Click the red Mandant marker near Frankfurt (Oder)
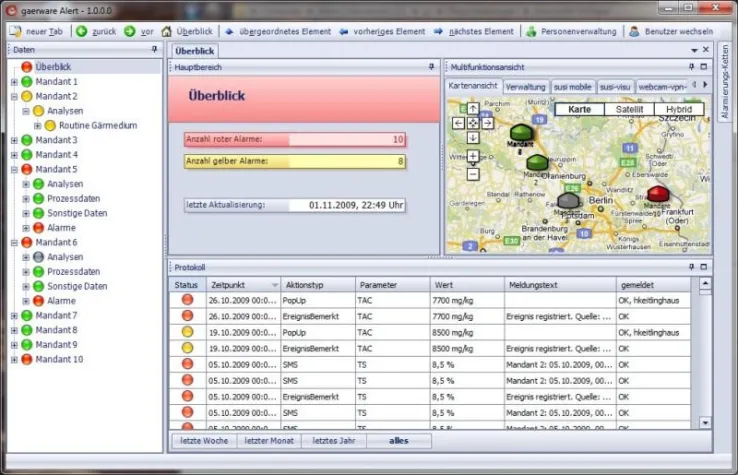This screenshot has height=475, width=738. pos(658,193)
